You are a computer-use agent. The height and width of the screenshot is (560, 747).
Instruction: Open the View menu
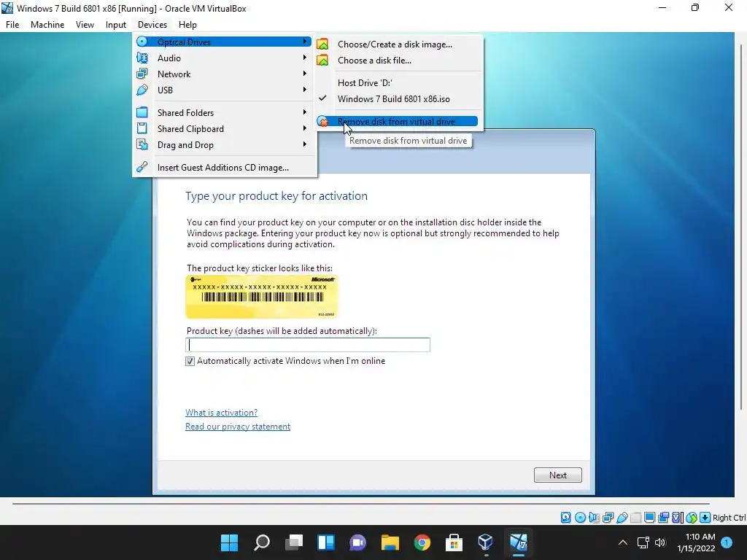[x=85, y=25]
